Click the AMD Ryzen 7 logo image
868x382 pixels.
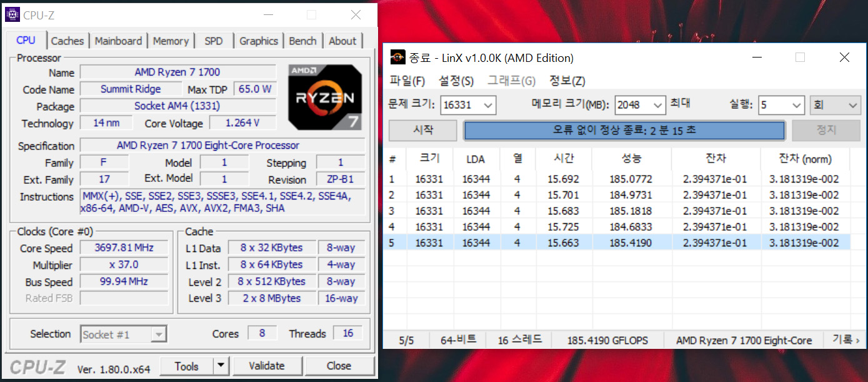[x=324, y=97]
